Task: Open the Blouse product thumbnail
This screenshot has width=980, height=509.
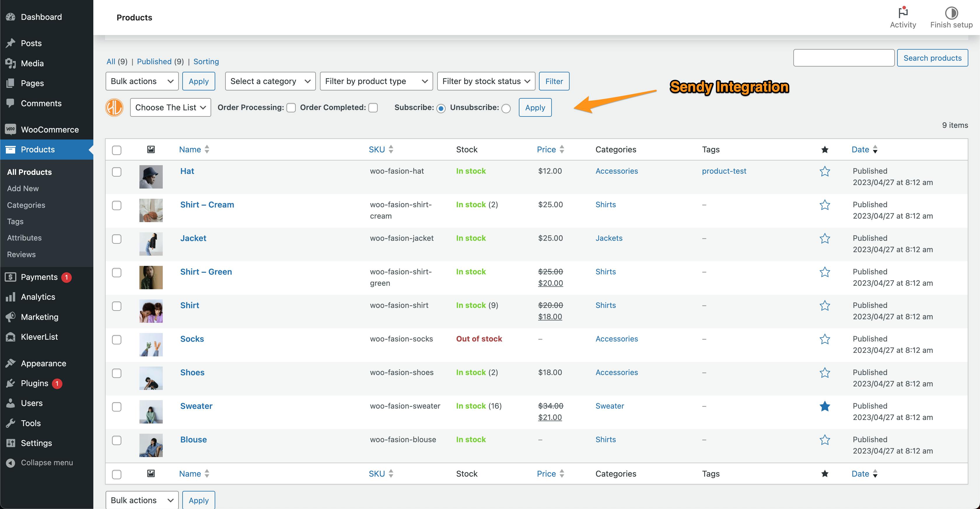Action: point(151,445)
